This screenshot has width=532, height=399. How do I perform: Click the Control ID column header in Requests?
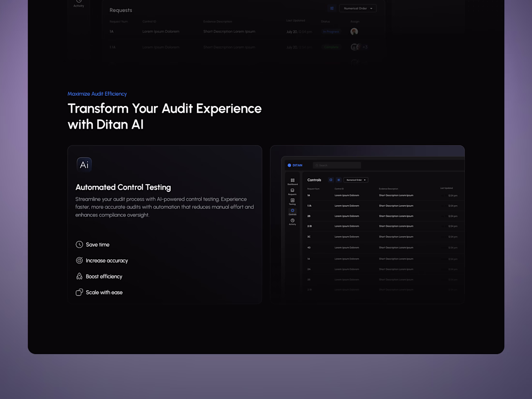click(x=149, y=21)
